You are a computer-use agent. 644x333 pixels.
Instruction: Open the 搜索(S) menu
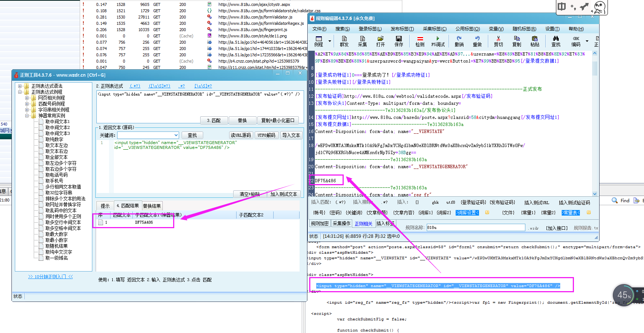coord(342,29)
